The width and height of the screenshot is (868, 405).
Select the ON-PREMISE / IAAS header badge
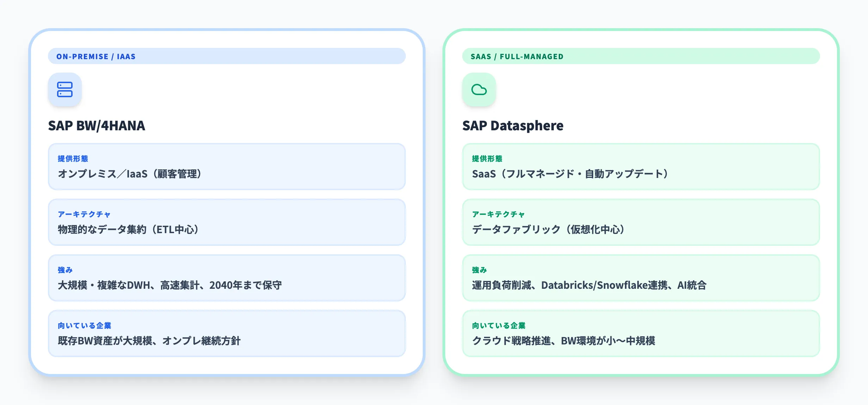click(227, 56)
